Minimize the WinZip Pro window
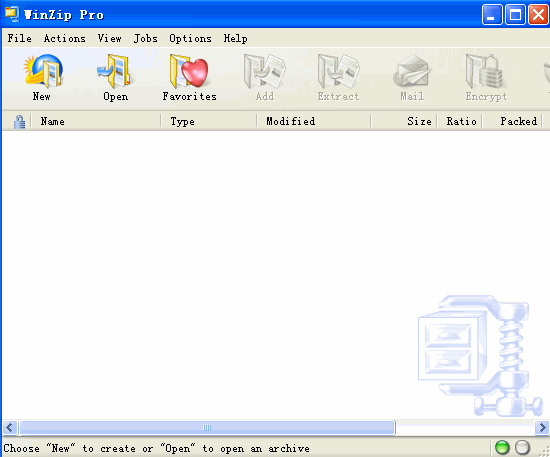This screenshot has height=457, width=550. pos(492,14)
